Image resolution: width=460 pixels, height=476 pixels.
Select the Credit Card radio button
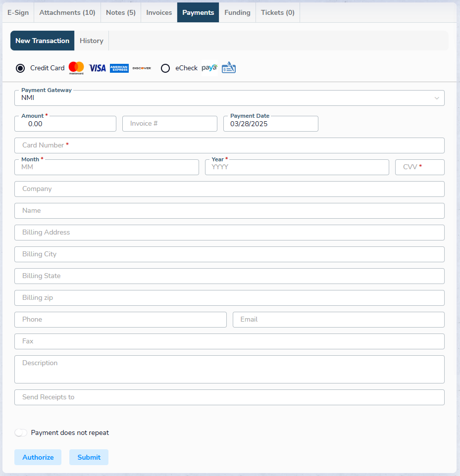click(x=20, y=68)
